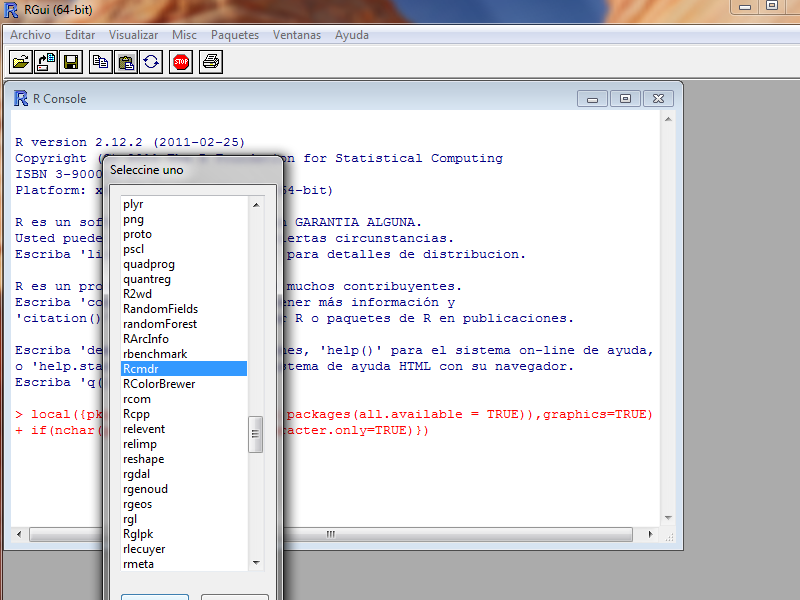
Task: Select randomForest in the package list
Action: [x=184, y=324]
